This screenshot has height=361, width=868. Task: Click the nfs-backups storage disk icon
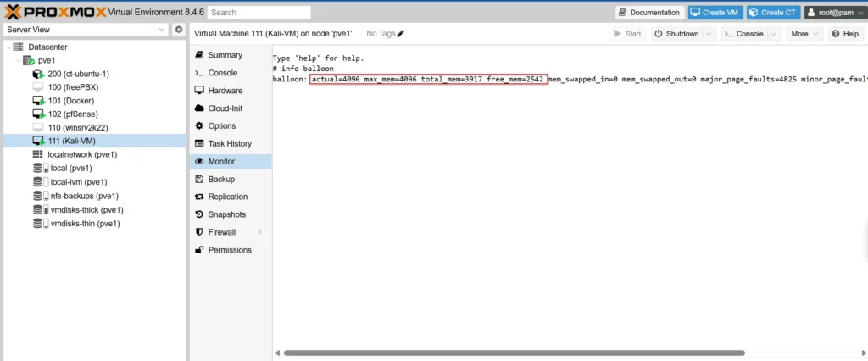click(x=41, y=196)
